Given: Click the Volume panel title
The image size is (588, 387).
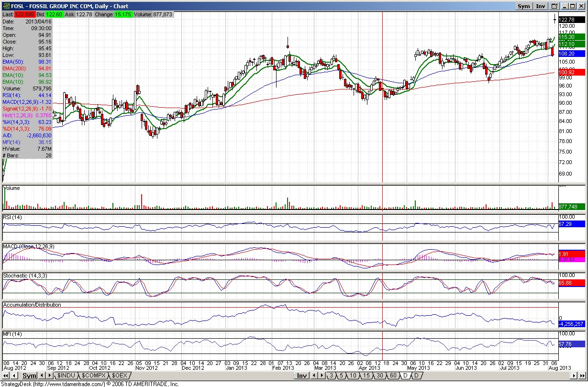Looking at the screenshot, I should (x=12, y=188).
